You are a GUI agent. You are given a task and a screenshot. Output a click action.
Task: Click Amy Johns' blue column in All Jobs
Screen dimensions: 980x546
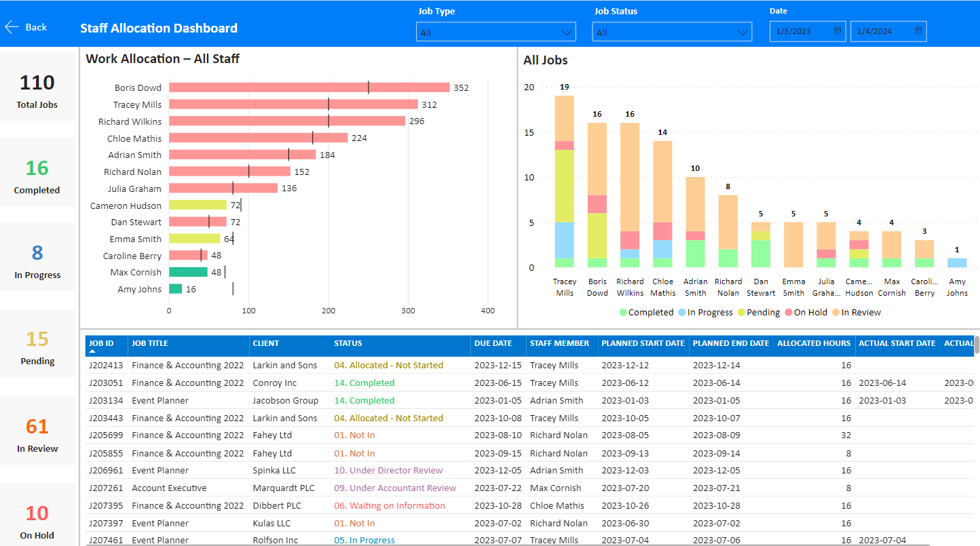pyautogui.click(x=957, y=263)
